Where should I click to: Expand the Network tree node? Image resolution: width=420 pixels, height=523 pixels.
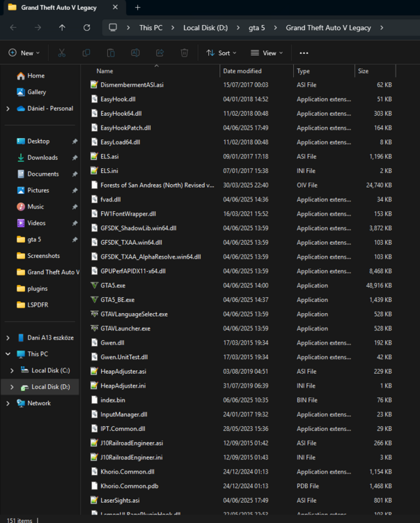tap(8, 403)
